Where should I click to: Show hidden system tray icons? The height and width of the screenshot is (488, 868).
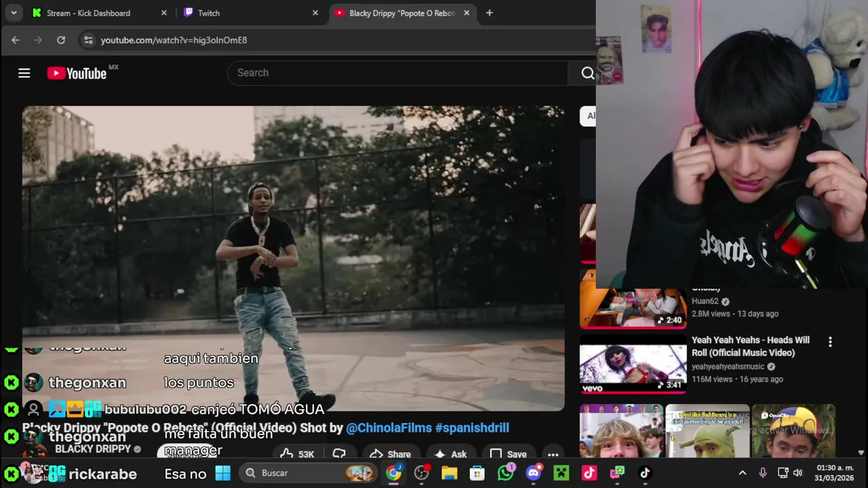coord(743,473)
